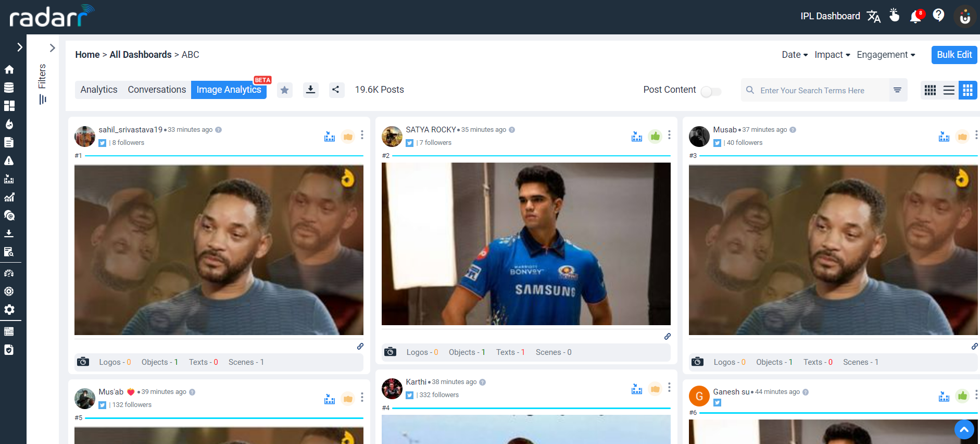Open the Date dropdown
Screen dimensions: 980x444
pos(795,55)
